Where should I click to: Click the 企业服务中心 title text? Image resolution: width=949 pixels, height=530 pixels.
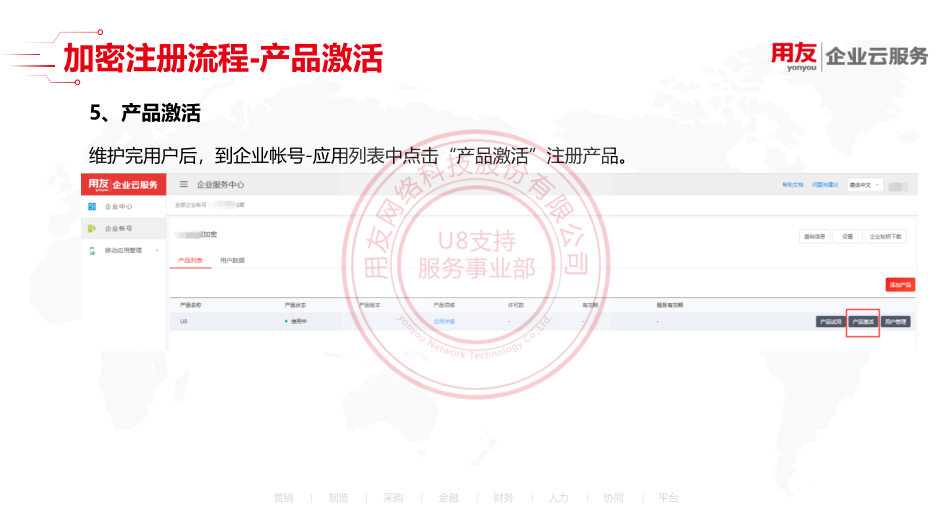[x=220, y=185]
